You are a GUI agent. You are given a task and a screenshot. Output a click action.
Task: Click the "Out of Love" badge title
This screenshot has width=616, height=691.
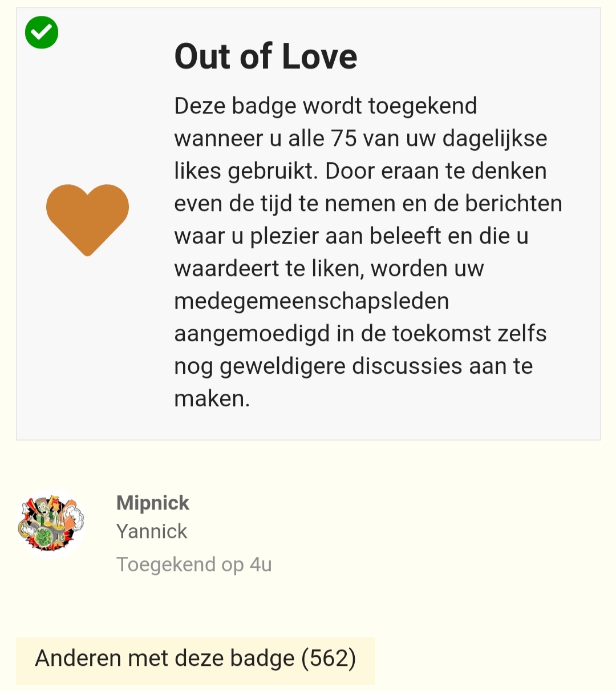click(266, 56)
